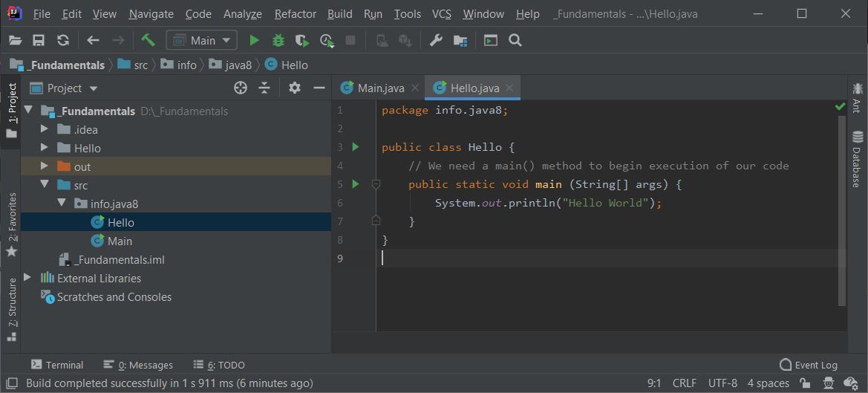Expand the Hello folder arrow
Screen dimensions: 868x393
click(x=45, y=148)
